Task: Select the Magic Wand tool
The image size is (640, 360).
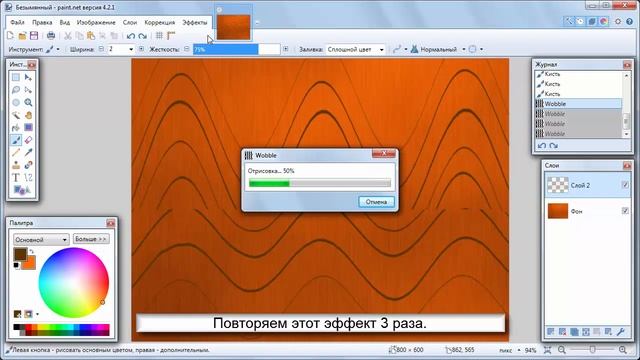Action: point(16,115)
